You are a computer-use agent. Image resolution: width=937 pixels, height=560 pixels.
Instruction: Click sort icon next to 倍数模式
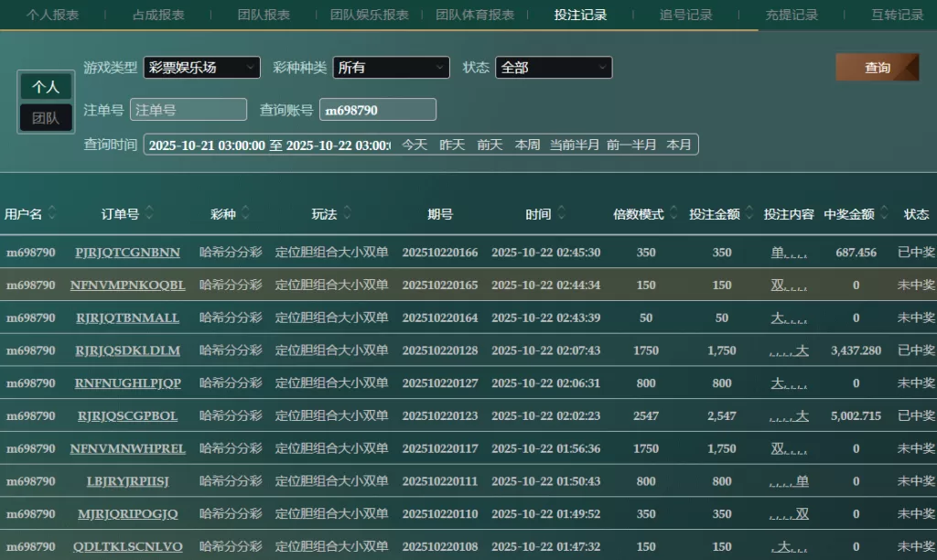coord(673,214)
